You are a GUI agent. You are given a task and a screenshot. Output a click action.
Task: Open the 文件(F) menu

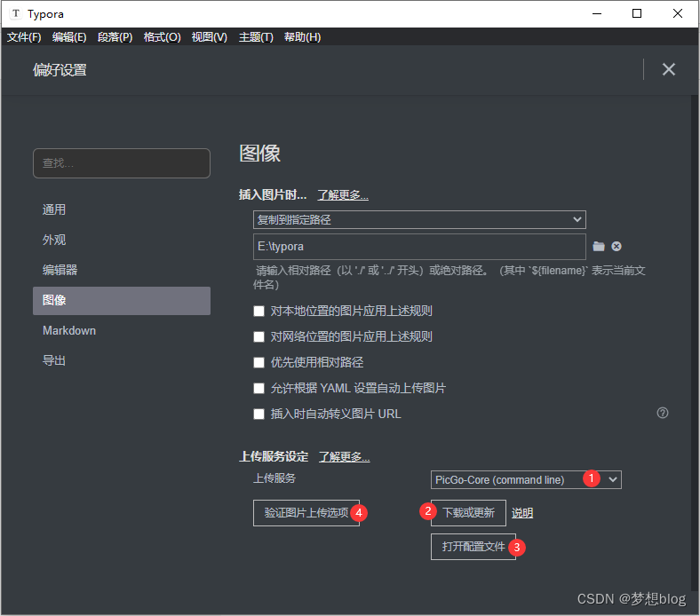point(24,37)
